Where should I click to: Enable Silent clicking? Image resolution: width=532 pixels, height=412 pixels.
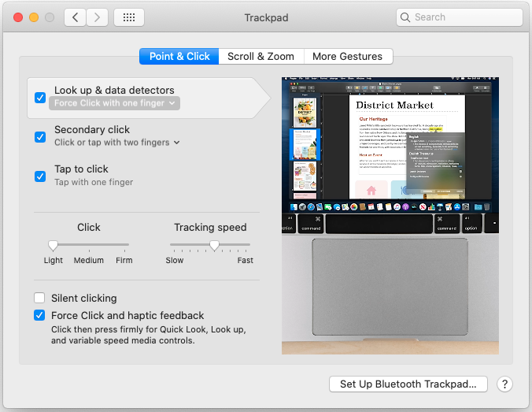(39, 298)
